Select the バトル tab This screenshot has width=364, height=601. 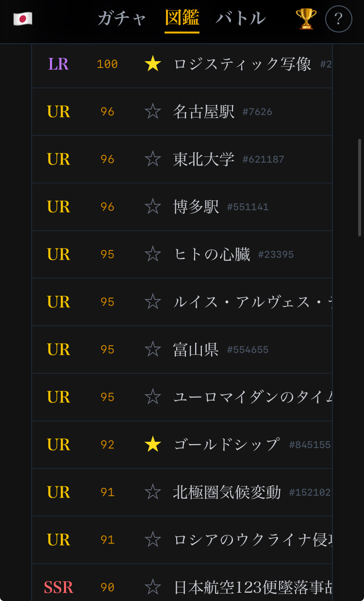[241, 18]
